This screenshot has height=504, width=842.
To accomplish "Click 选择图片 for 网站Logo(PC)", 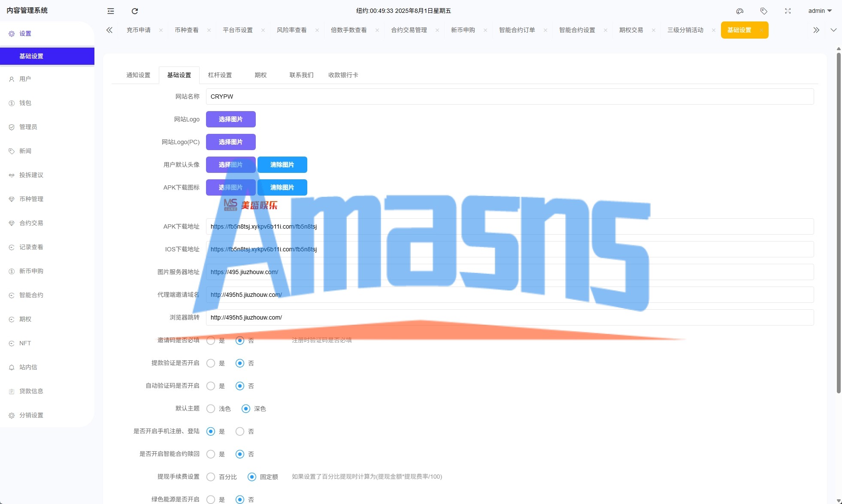I will (x=231, y=142).
